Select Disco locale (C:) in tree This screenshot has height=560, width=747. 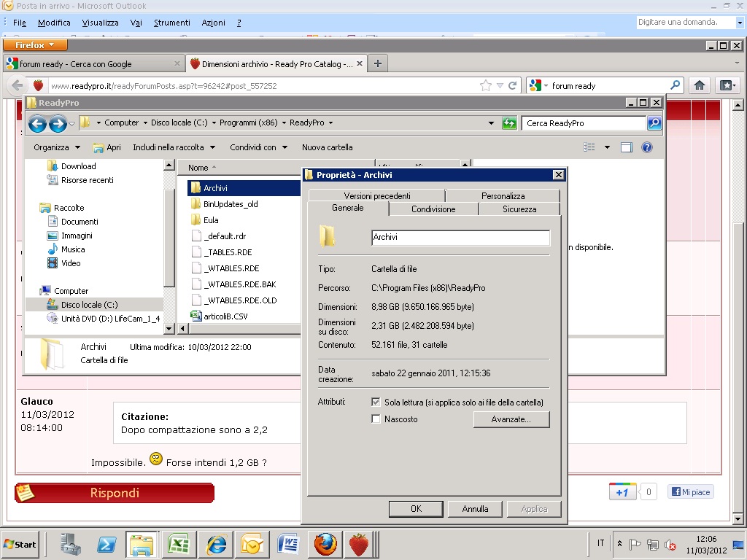tap(89, 304)
